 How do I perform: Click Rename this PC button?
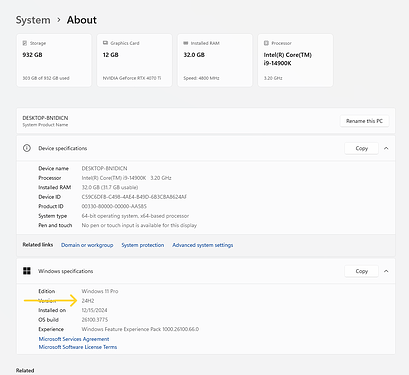pyautogui.click(x=364, y=121)
